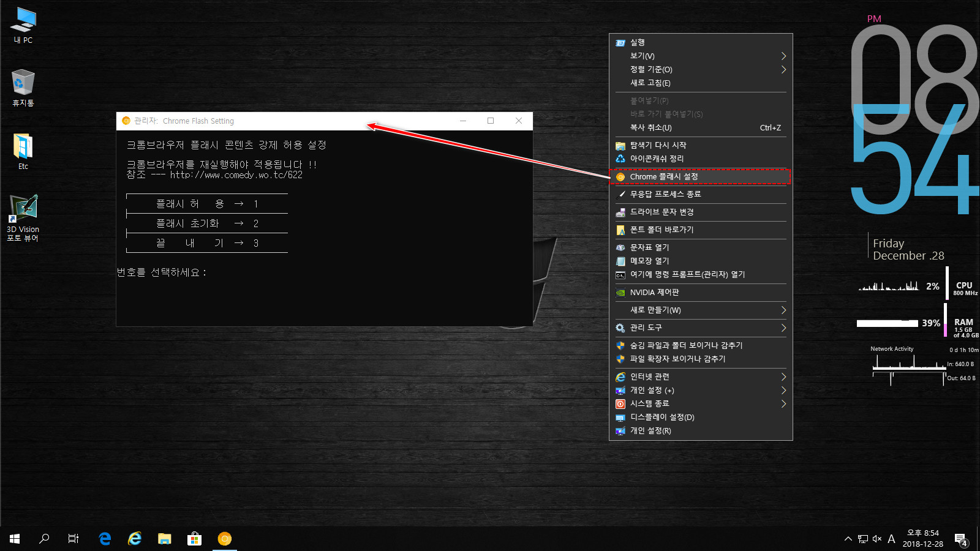
Task: Launch Microsoft Edge from the taskbar
Action: (105, 539)
